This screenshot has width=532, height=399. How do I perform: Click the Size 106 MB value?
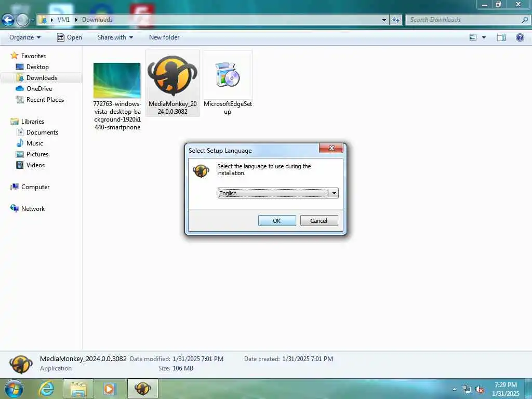pyautogui.click(x=182, y=368)
